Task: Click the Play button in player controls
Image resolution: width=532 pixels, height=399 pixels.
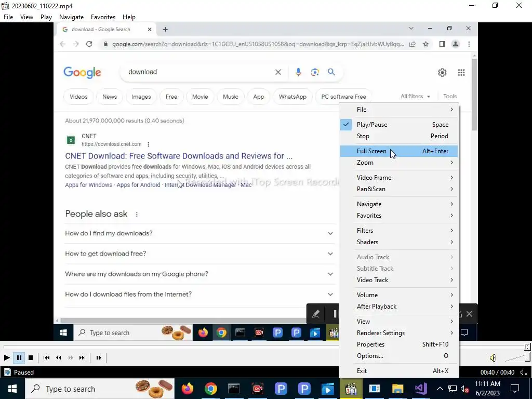Action: [7, 357]
